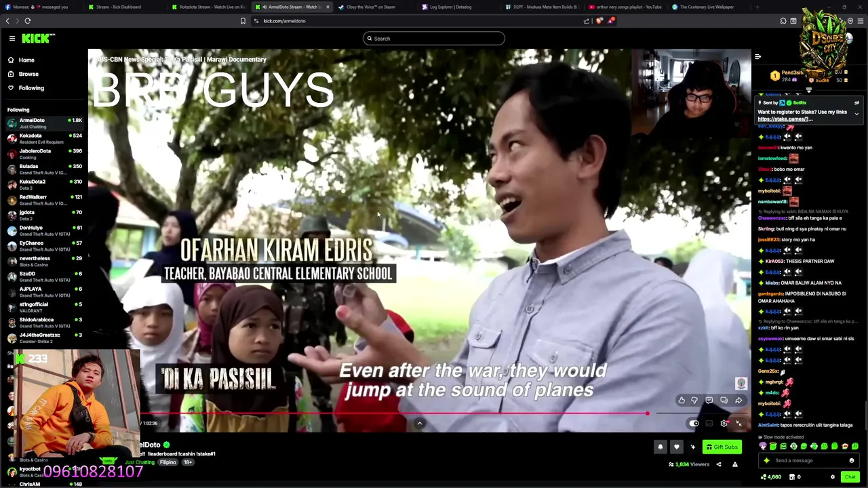Toggle stream notifications bell
868x488 pixels.
(660, 447)
